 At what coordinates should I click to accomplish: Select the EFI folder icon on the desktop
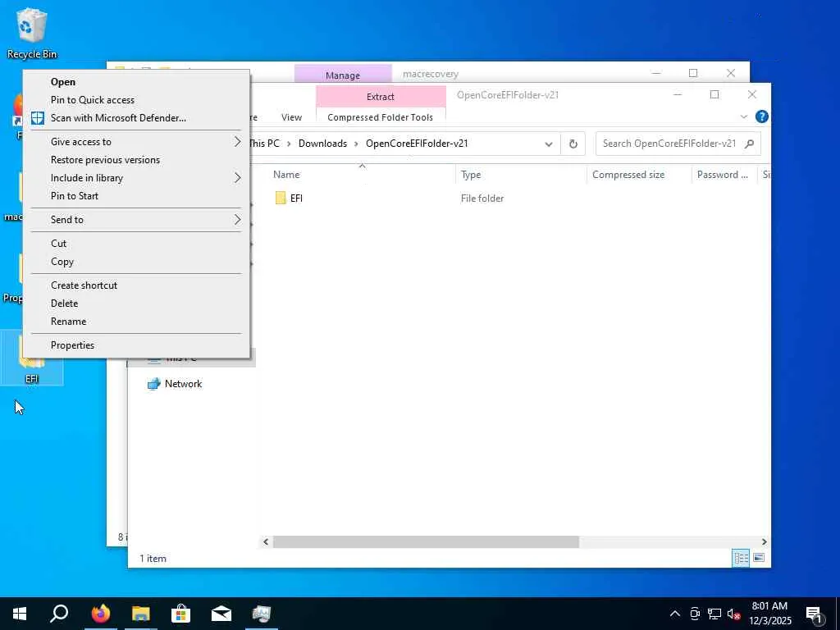click(32, 358)
